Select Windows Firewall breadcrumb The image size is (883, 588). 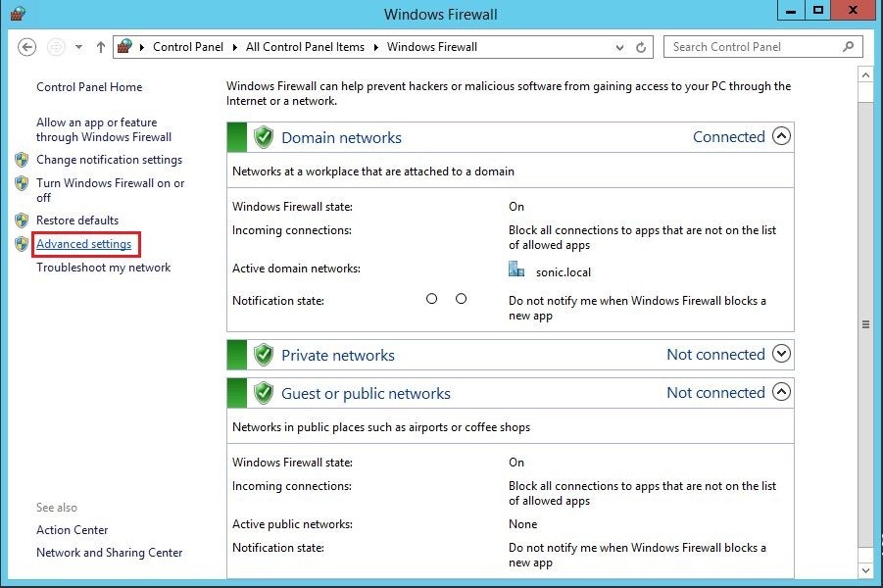[432, 47]
